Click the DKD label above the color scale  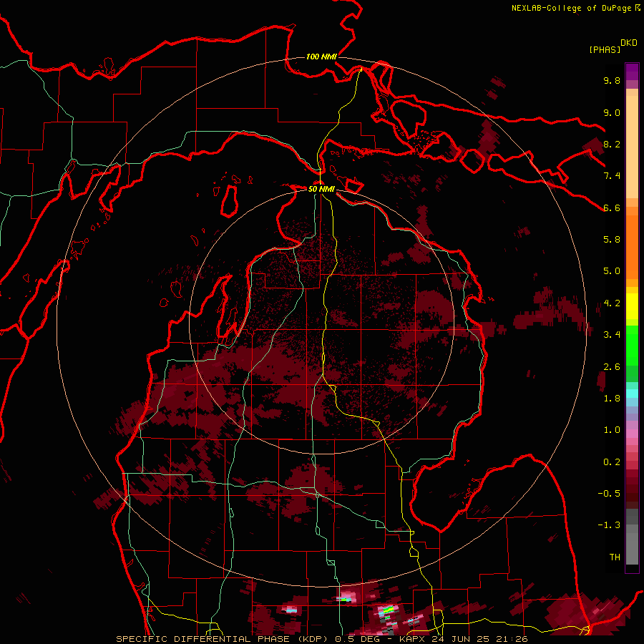[x=629, y=43]
